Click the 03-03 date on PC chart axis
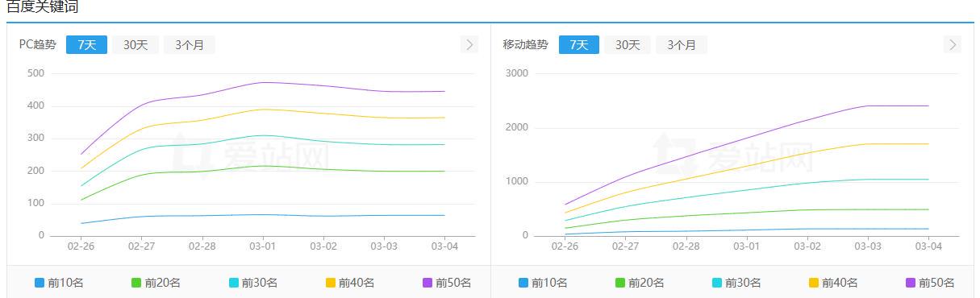This screenshot has width=980, height=298. (x=384, y=246)
